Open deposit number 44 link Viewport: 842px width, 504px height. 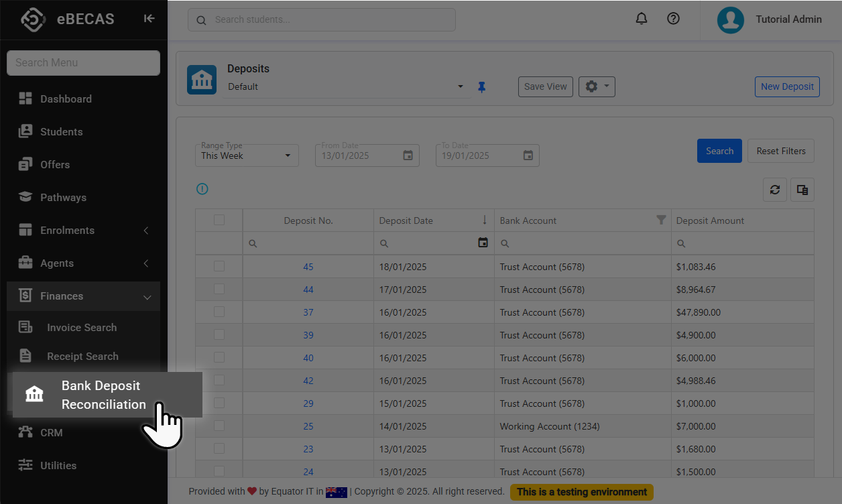308,290
